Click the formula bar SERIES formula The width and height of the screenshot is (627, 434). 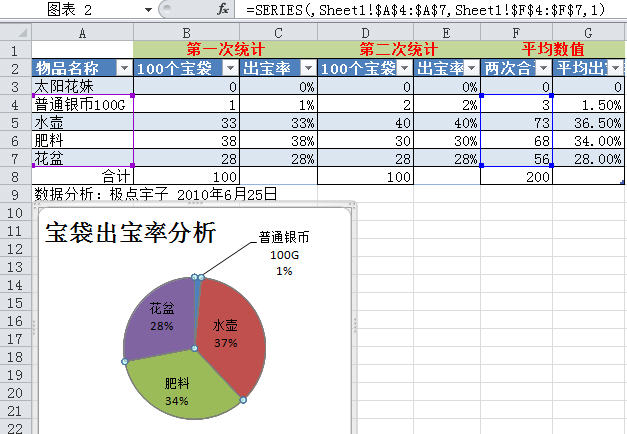click(425, 10)
